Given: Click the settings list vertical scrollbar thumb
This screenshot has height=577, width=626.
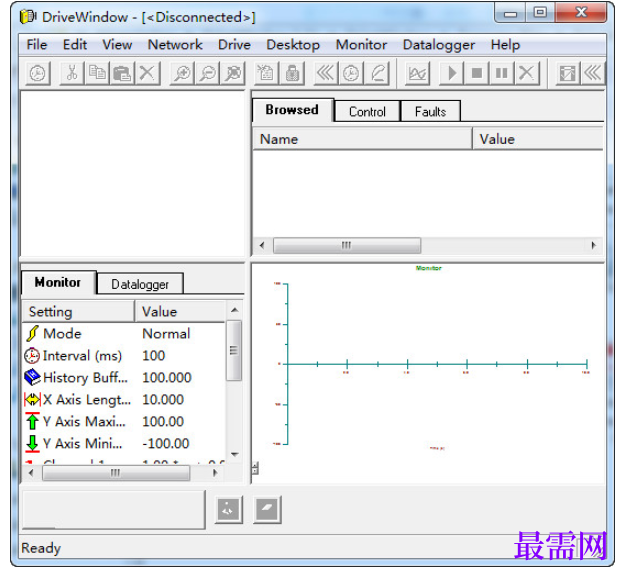Looking at the screenshot, I should 234,350.
